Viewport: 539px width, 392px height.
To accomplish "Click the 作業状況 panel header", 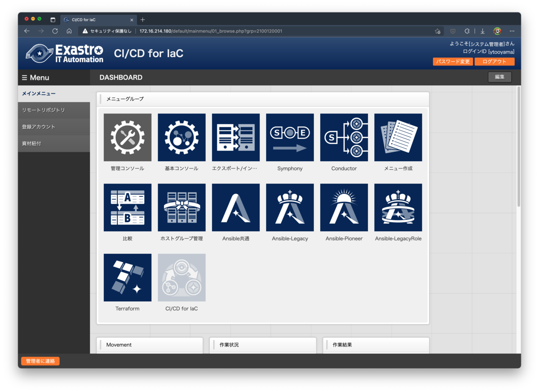I will click(263, 345).
